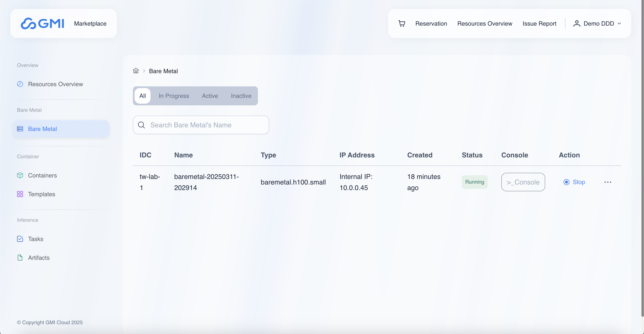Click the Templates grid icon

coord(20,194)
